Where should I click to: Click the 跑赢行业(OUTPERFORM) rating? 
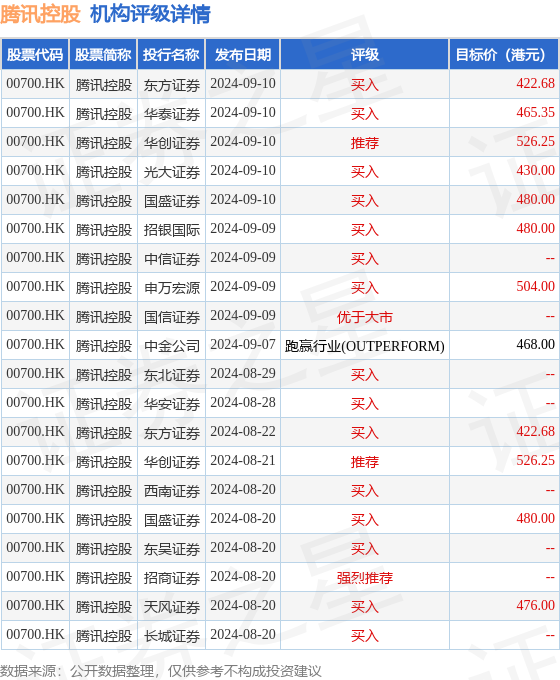click(x=365, y=346)
